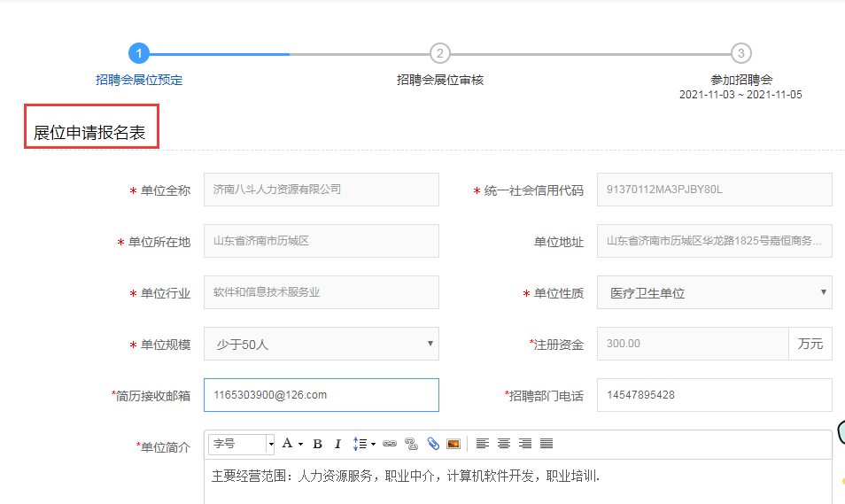The width and height of the screenshot is (845, 504).
Task: Expand the 单位性质 dropdown
Action: coord(714,293)
